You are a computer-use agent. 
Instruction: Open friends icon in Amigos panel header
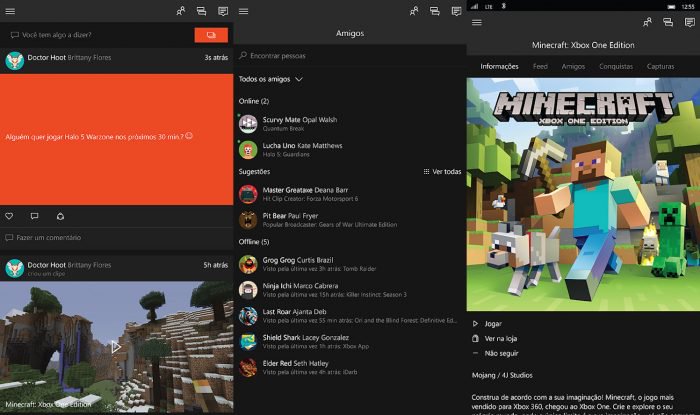pos(414,11)
